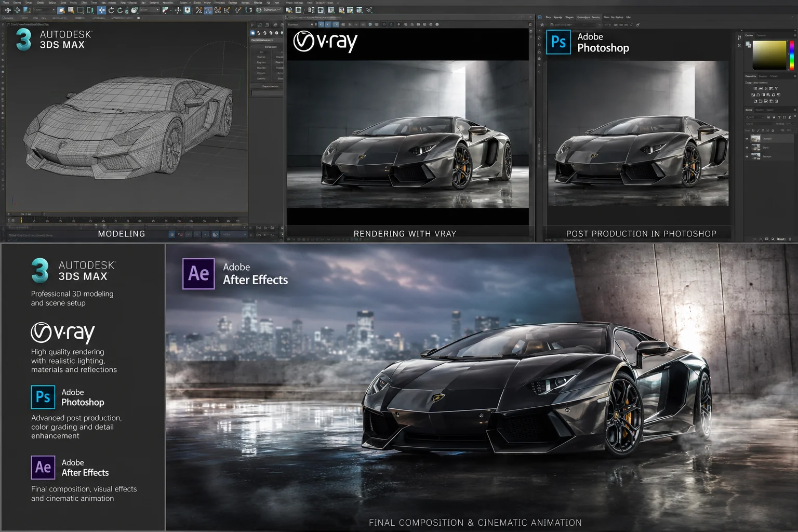Click the rightmost render icon in 3ds Max toolbar
798x532 pixels.
pyautogui.click(x=369, y=10)
